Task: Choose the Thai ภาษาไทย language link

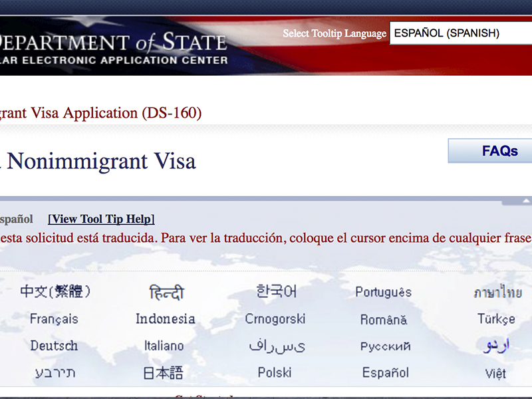Action: pos(497,292)
